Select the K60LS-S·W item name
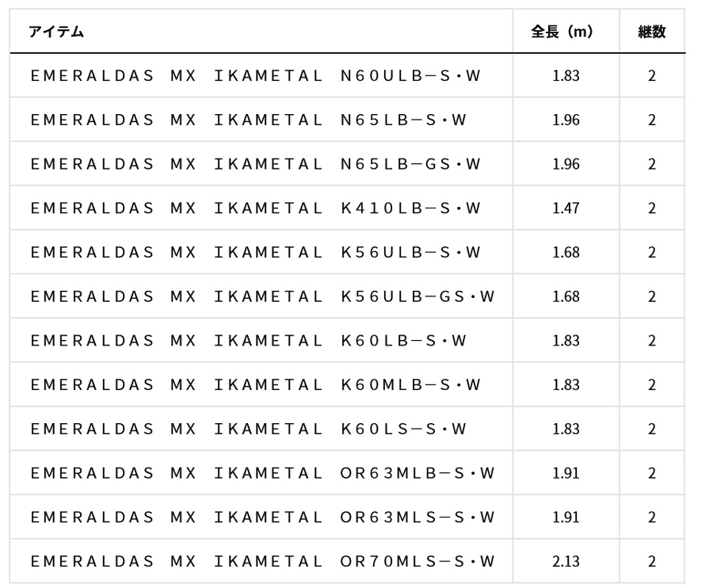 pyautogui.click(x=249, y=430)
